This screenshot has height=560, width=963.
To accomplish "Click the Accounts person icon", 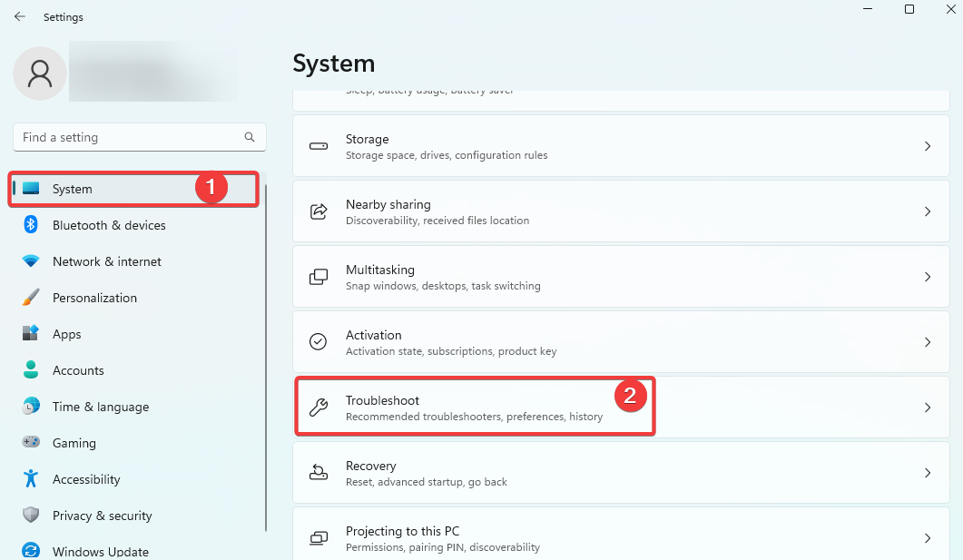I will coord(31,369).
